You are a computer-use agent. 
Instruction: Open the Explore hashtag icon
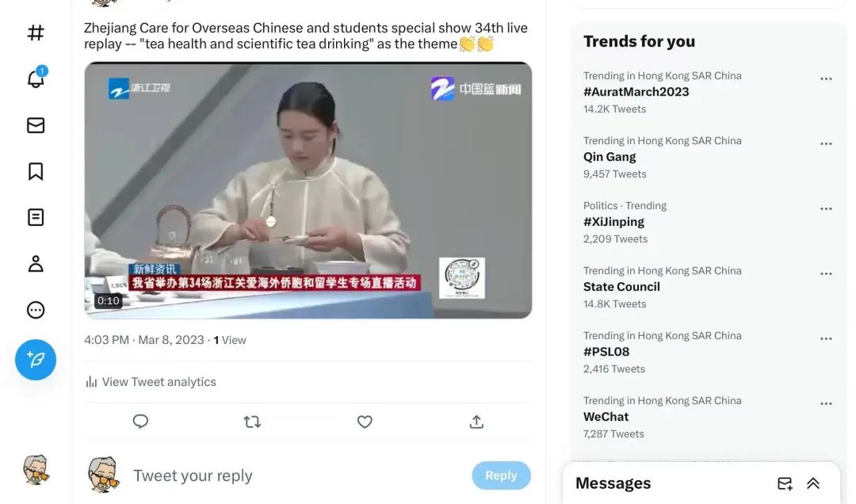36,32
